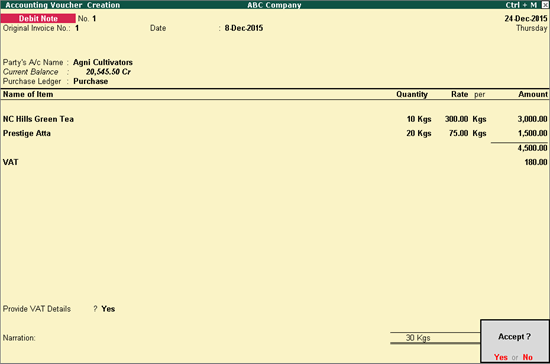The height and width of the screenshot is (364, 550).
Task: Click the voucher date 24-Dec-2015
Action: coord(526,19)
